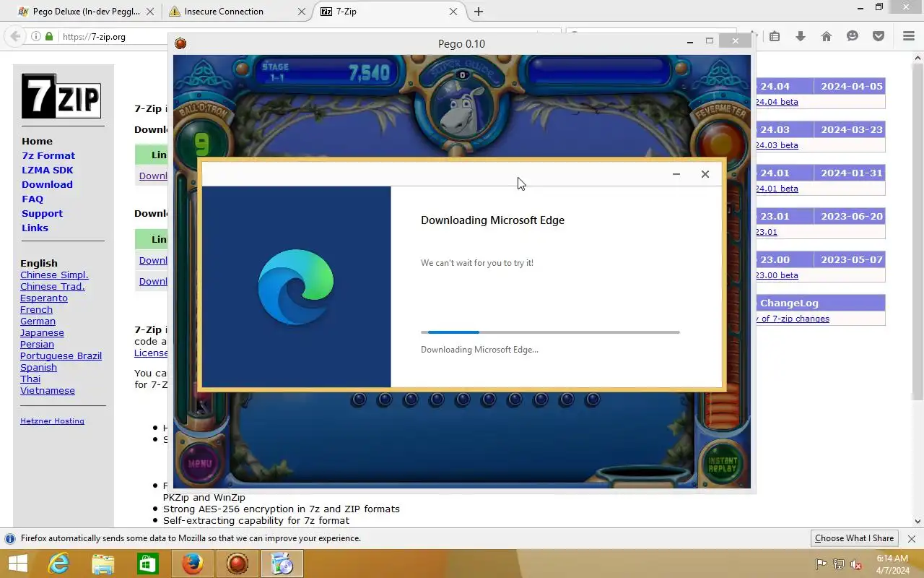Switch language to Spanish
924x578 pixels.
coord(38,367)
